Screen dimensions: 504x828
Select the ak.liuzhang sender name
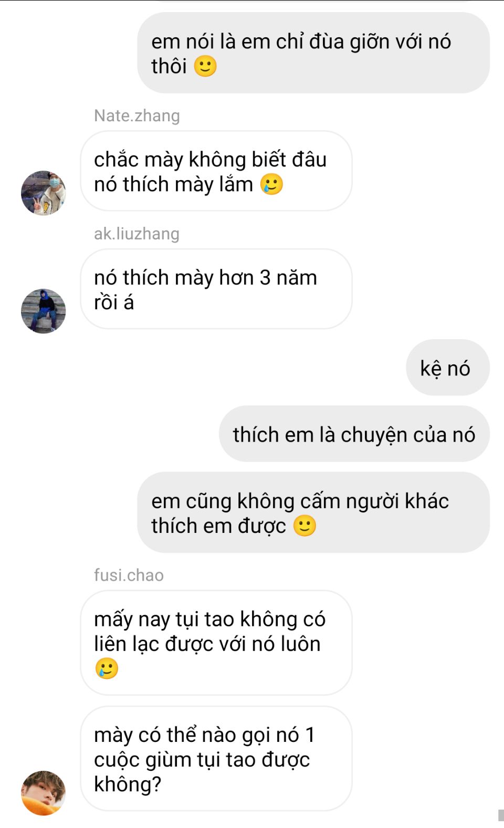pos(136,234)
